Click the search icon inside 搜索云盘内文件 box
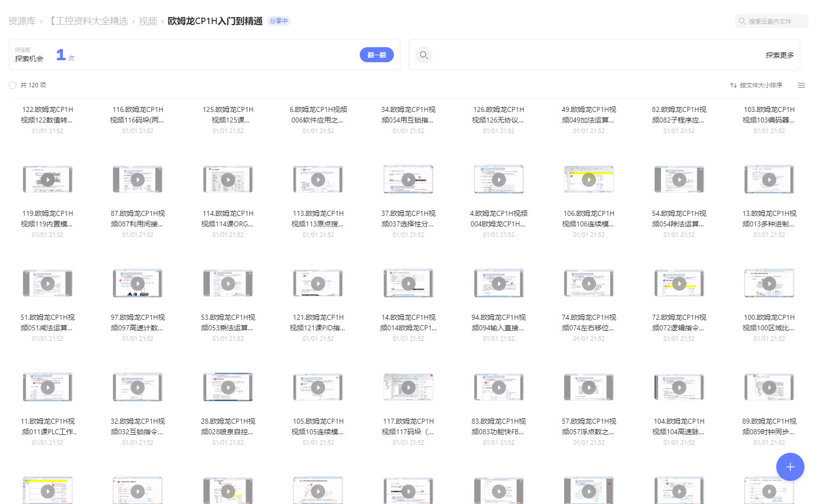 (742, 21)
